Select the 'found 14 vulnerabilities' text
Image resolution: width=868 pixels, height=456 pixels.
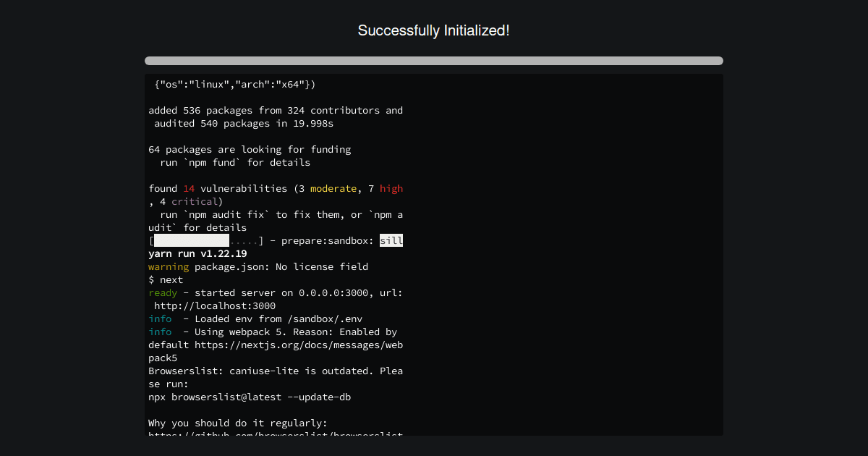(217, 188)
